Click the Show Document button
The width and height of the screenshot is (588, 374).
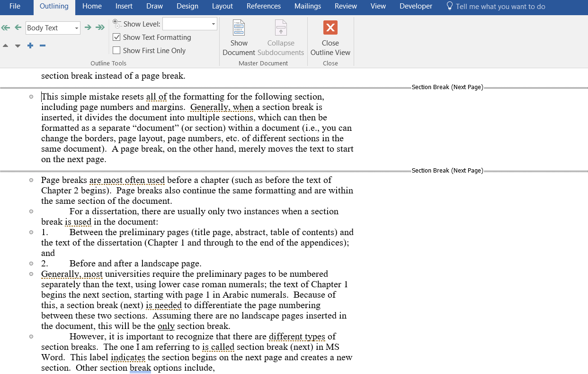[239, 38]
